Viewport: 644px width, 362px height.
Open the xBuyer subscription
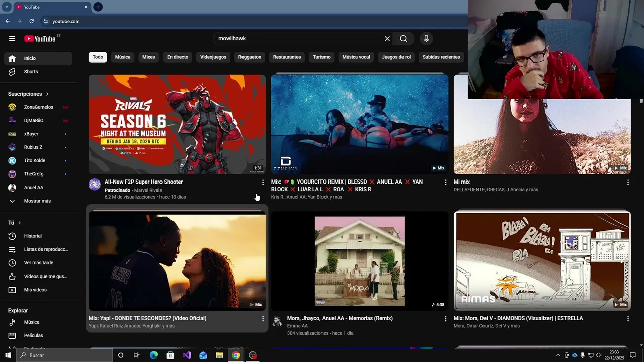click(x=38, y=134)
